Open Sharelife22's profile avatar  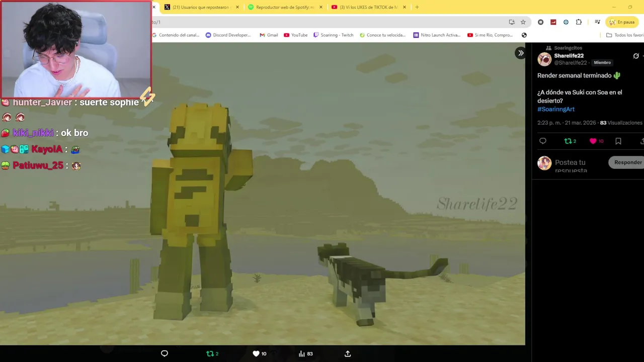tap(544, 59)
